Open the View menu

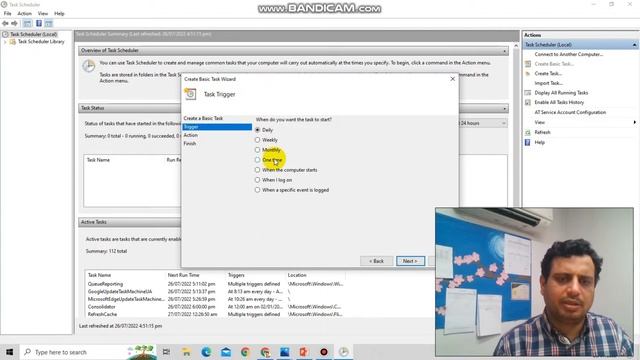(43, 13)
